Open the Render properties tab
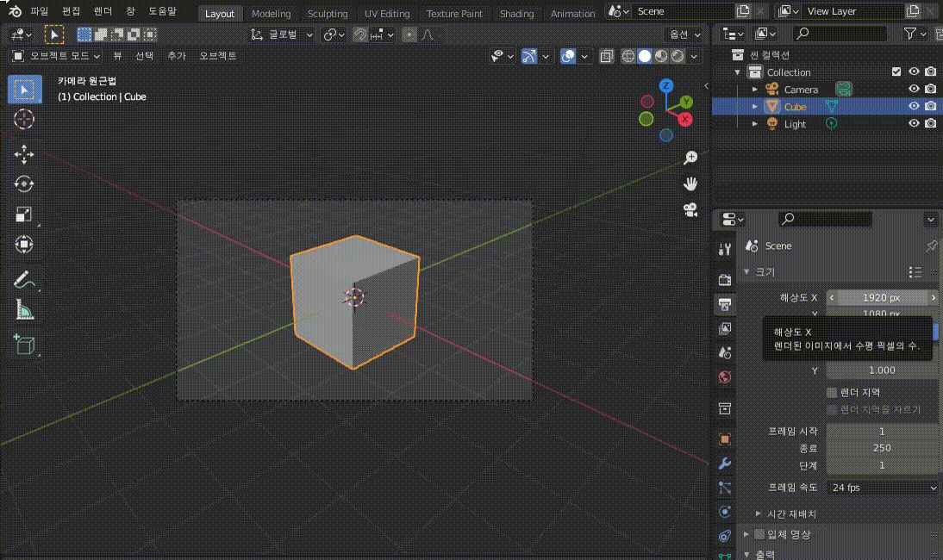The width and height of the screenshot is (943, 560). point(725,279)
